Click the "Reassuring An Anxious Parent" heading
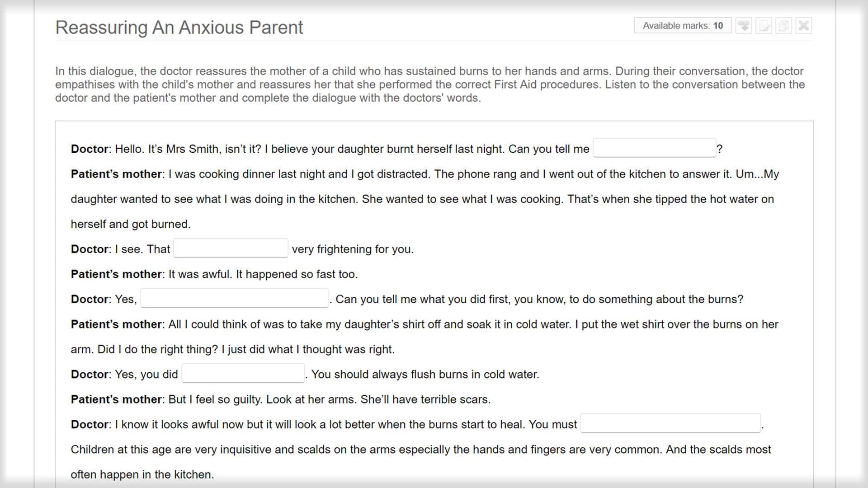 pos(179,28)
